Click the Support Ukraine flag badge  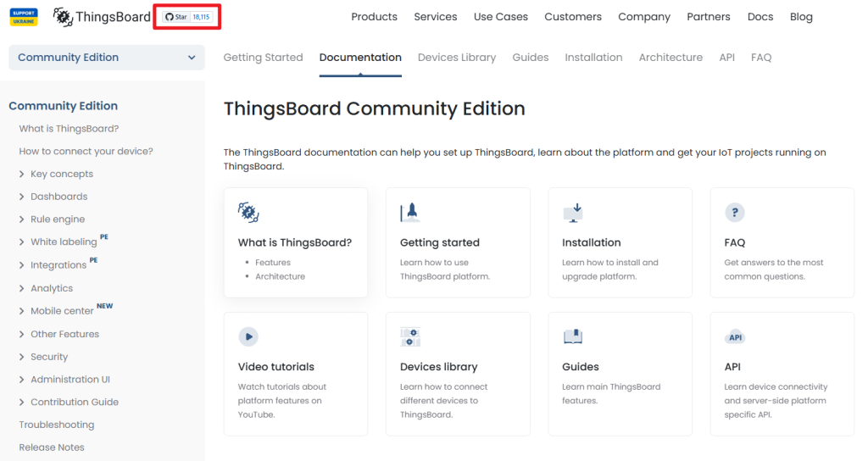point(23,17)
